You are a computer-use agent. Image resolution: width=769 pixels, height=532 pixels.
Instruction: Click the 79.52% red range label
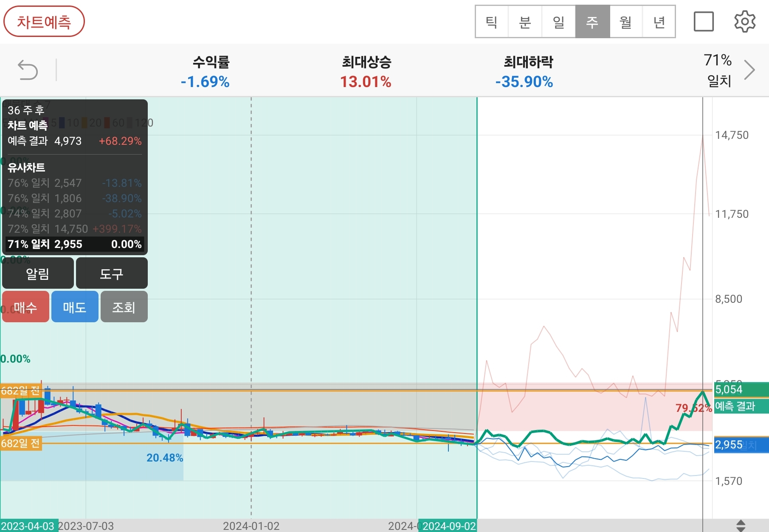(693, 408)
